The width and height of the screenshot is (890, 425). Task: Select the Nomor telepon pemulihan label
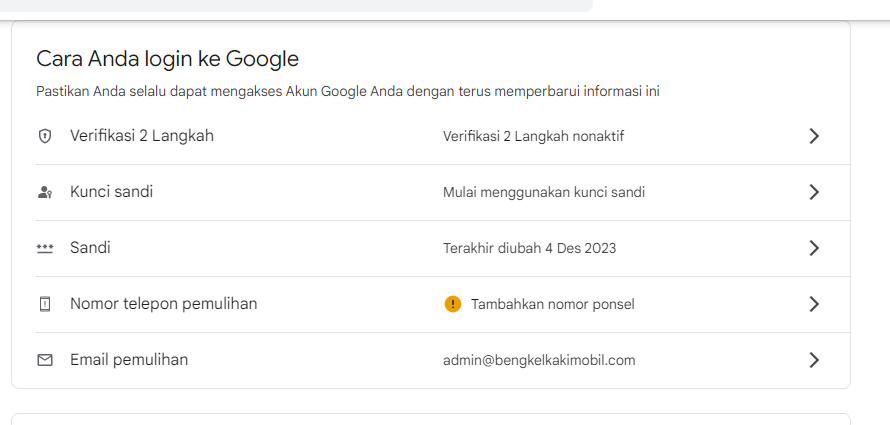pyautogui.click(x=163, y=304)
